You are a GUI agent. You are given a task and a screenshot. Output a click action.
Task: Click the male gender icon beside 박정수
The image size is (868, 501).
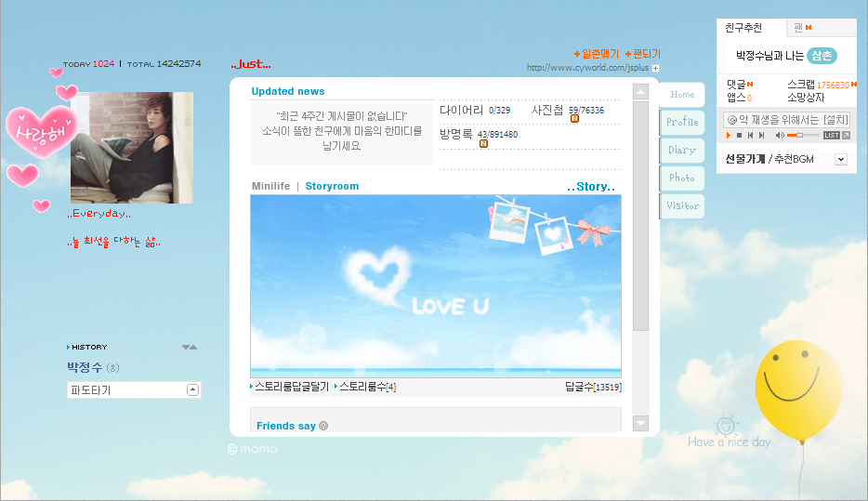pos(112,367)
